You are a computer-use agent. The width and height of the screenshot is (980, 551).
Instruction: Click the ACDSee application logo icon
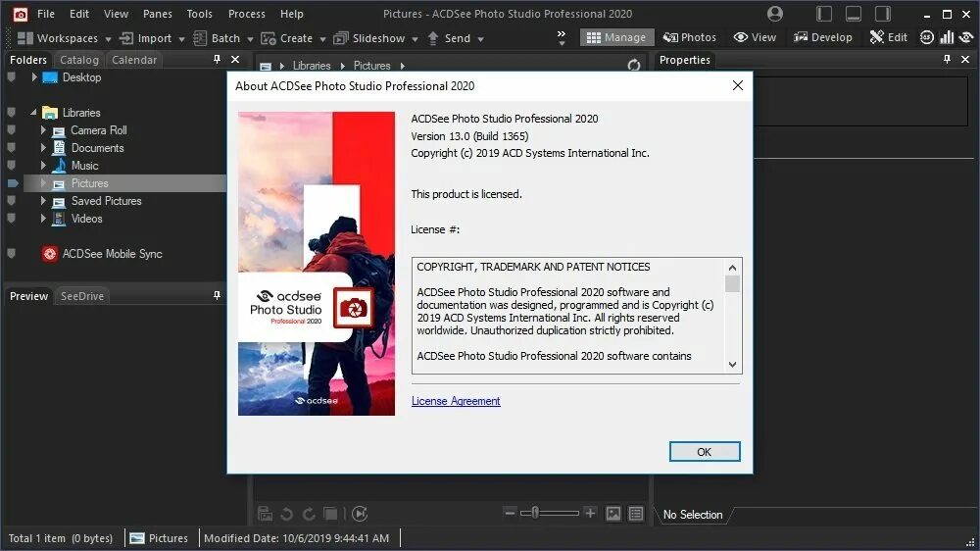coord(20,14)
